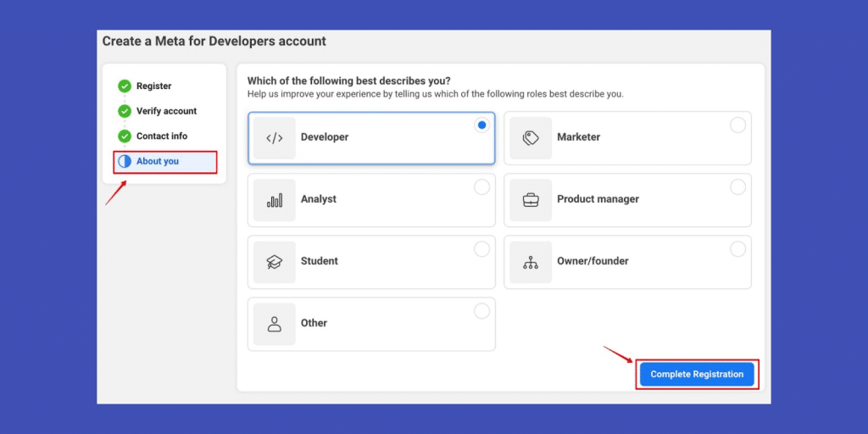The height and width of the screenshot is (434, 868).
Task: Click the Student graduation cap icon
Action: coord(275,263)
